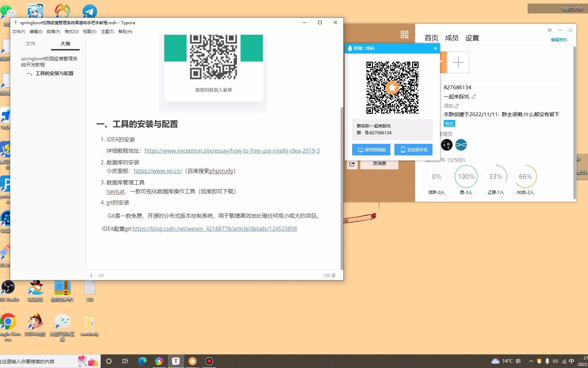This screenshot has width=588, height=368.
Task: Select group number 827686134 text
Action: [457, 88]
